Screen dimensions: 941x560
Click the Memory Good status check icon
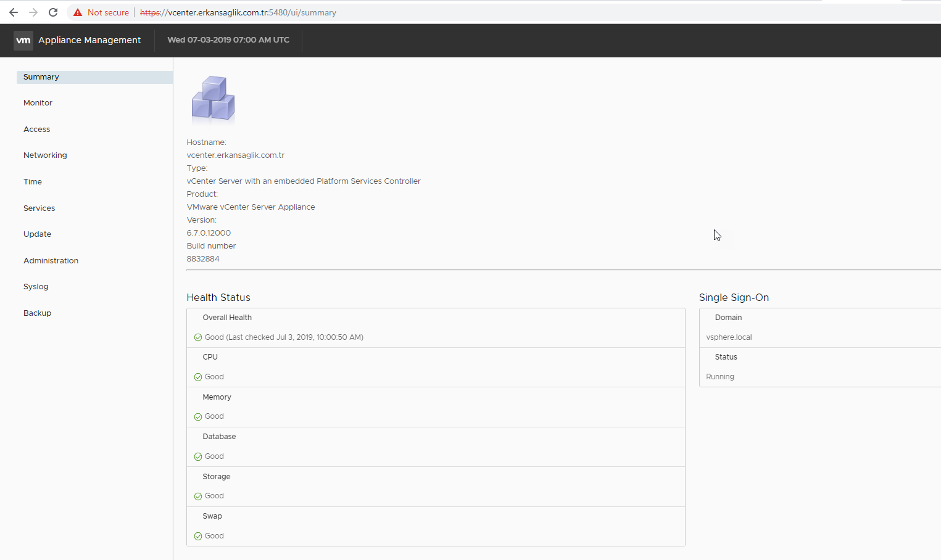[x=198, y=417]
